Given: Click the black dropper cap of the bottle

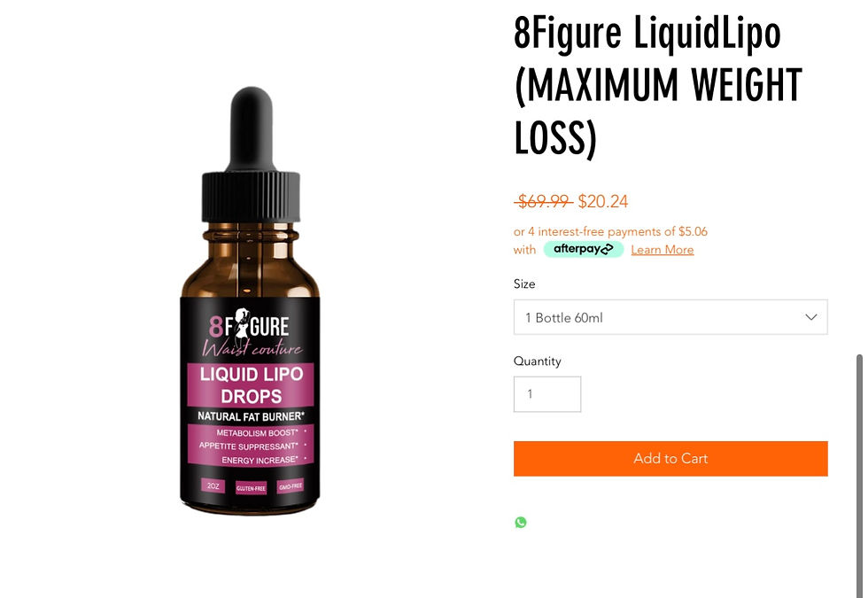Looking at the screenshot, I should (251, 154).
